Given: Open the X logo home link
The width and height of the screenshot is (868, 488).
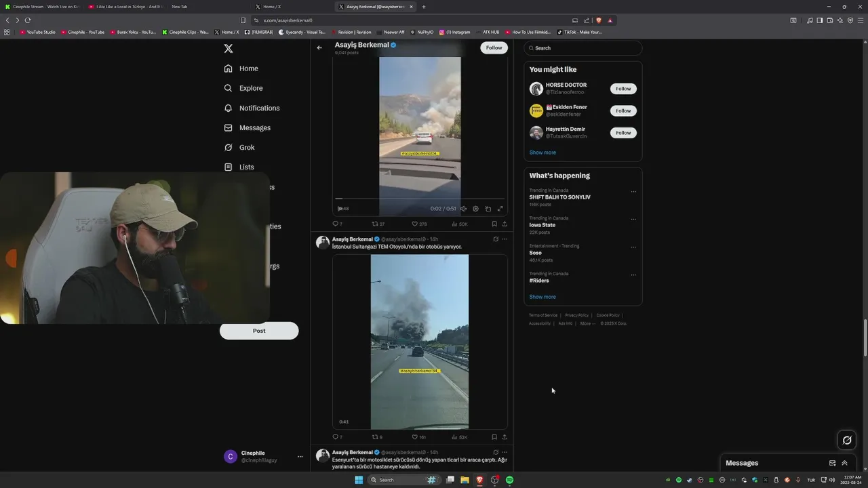Looking at the screenshot, I should pyautogui.click(x=229, y=49).
